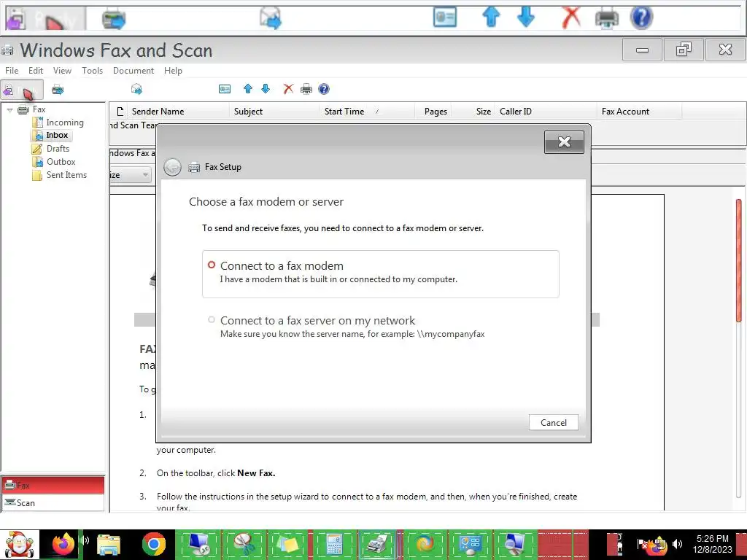Sort by Start Time column header
This screenshot has width=747, height=560.
(x=367, y=112)
